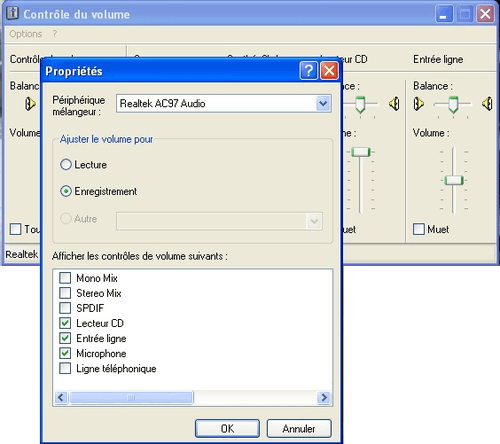
Task: Click the leftmost balance speaker icon in main window
Action: coord(30,104)
